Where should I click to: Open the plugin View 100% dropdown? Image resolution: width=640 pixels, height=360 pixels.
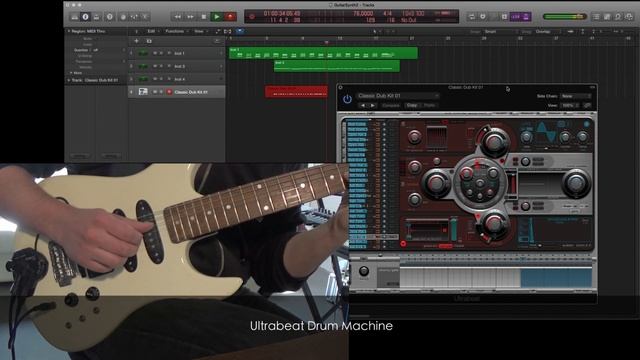coord(570,105)
